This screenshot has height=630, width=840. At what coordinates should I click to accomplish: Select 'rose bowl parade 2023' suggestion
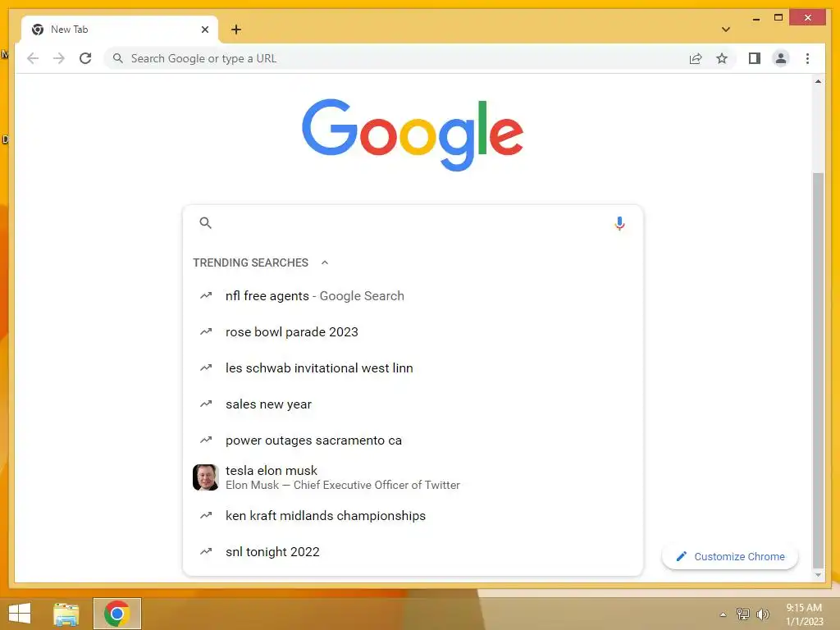(x=413, y=331)
